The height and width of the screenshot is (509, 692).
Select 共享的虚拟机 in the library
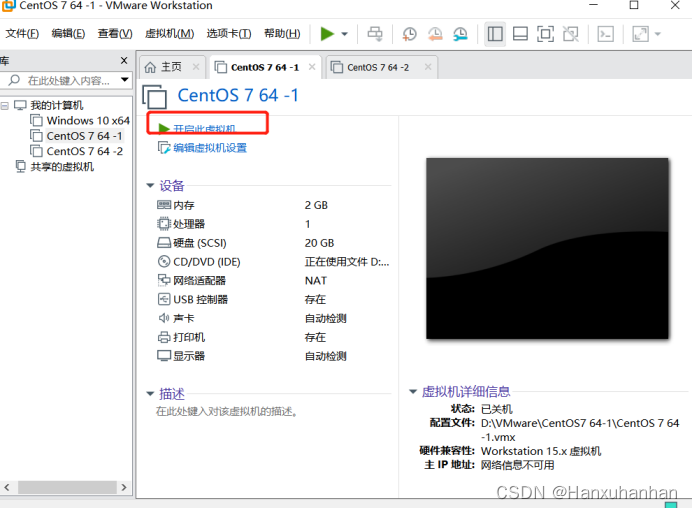coord(62,167)
